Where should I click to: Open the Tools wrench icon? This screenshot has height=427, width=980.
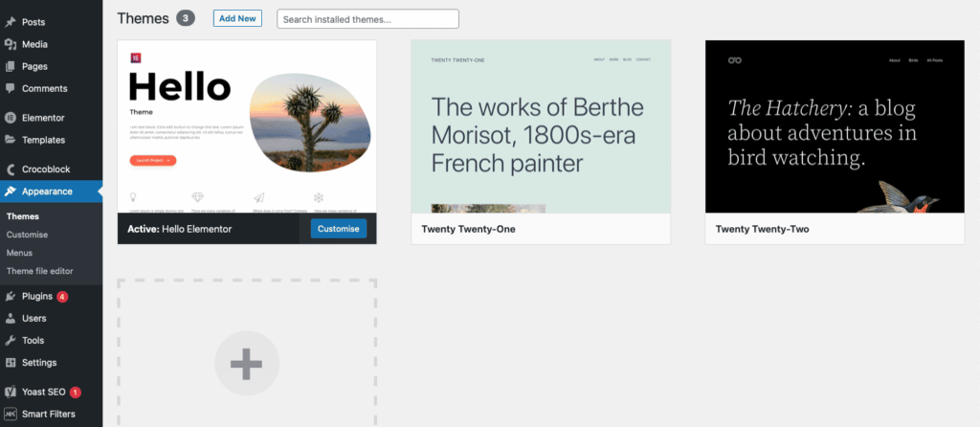click(x=11, y=340)
